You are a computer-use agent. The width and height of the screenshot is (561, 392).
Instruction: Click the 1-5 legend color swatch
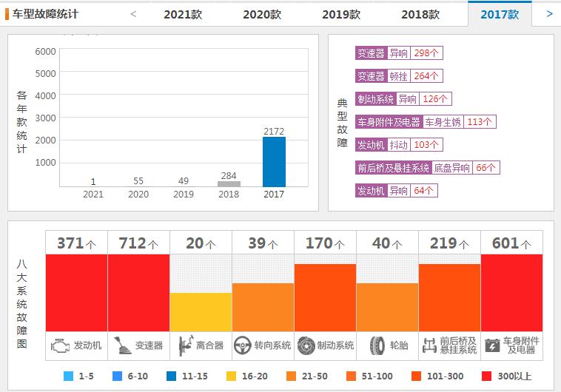[x=68, y=376]
